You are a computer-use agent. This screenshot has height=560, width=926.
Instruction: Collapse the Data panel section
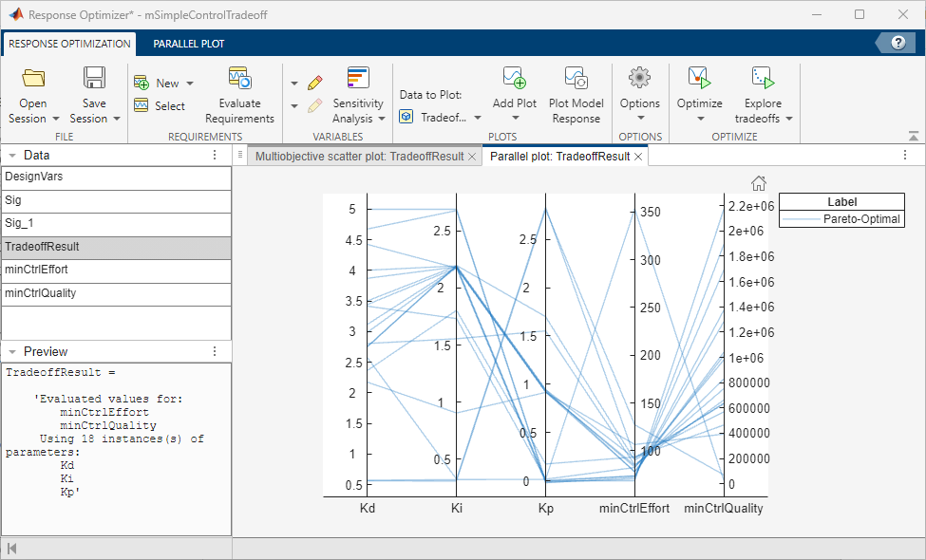click(x=11, y=156)
